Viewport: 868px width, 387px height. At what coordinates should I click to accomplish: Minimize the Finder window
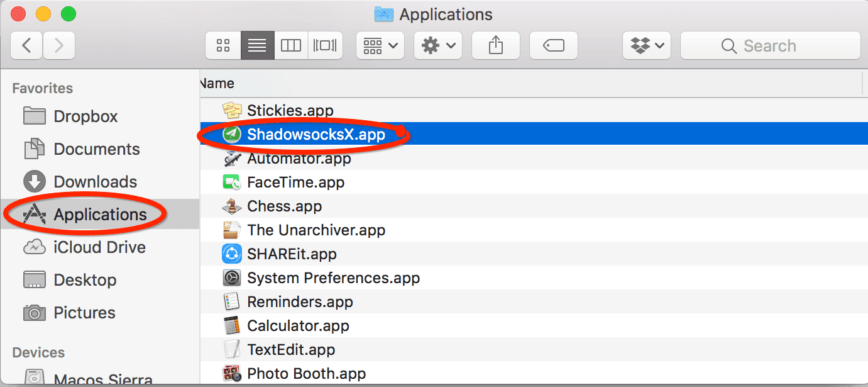pyautogui.click(x=43, y=13)
